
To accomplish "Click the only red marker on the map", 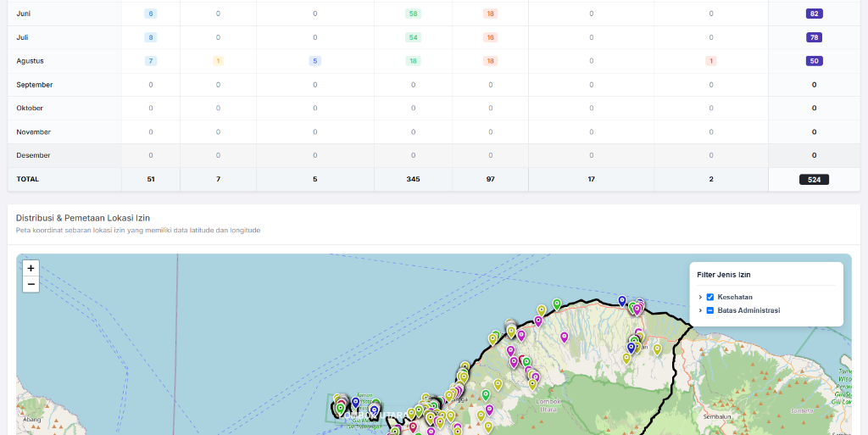I will click(413, 427).
